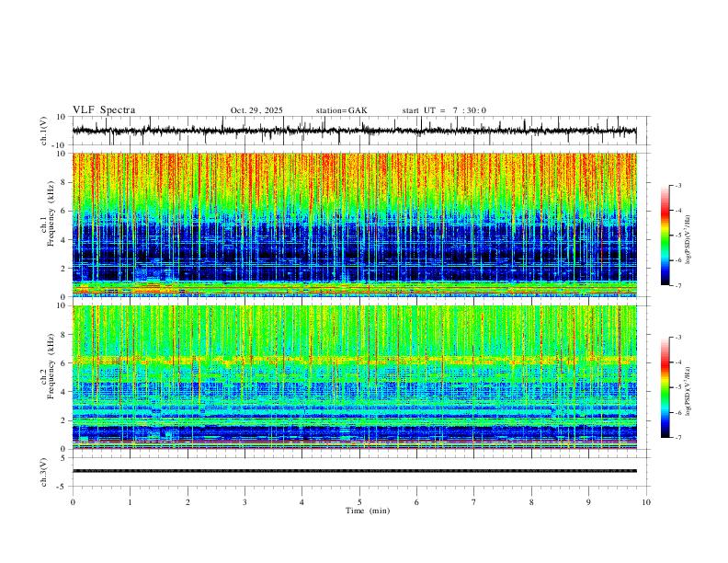The image size is (728, 563).
Task: Click time axis tick label "8"
Action: pos(531,502)
